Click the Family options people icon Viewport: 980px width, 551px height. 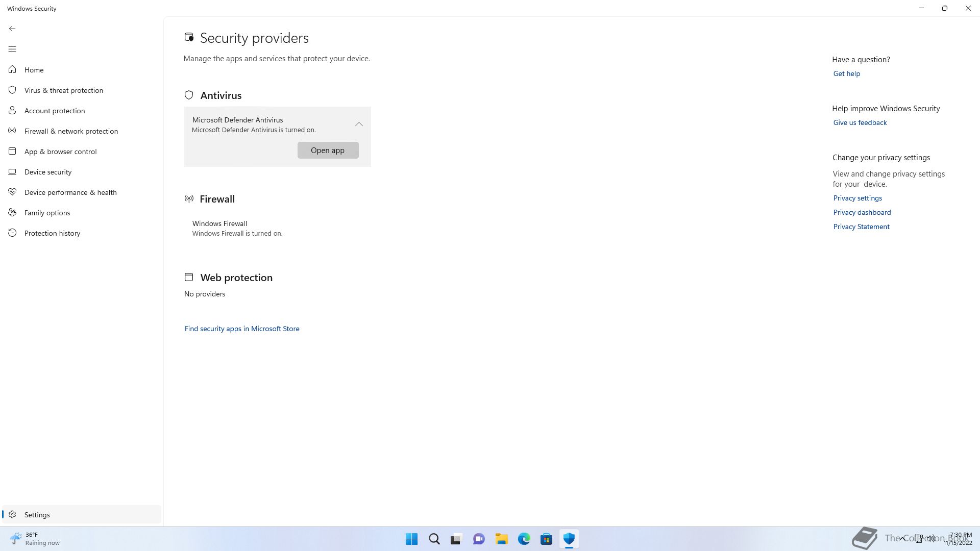[12, 212]
